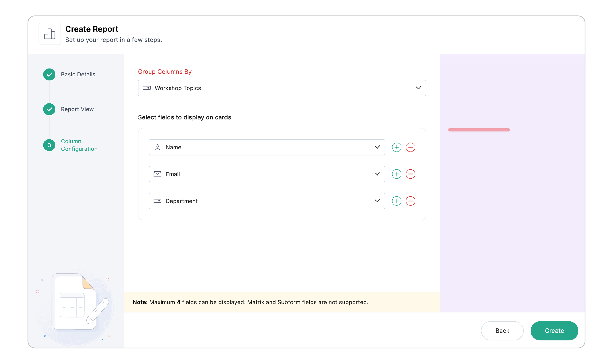Click 'Set up your report in a few steps.' text
This screenshot has height=364, width=613.
[113, 40]
